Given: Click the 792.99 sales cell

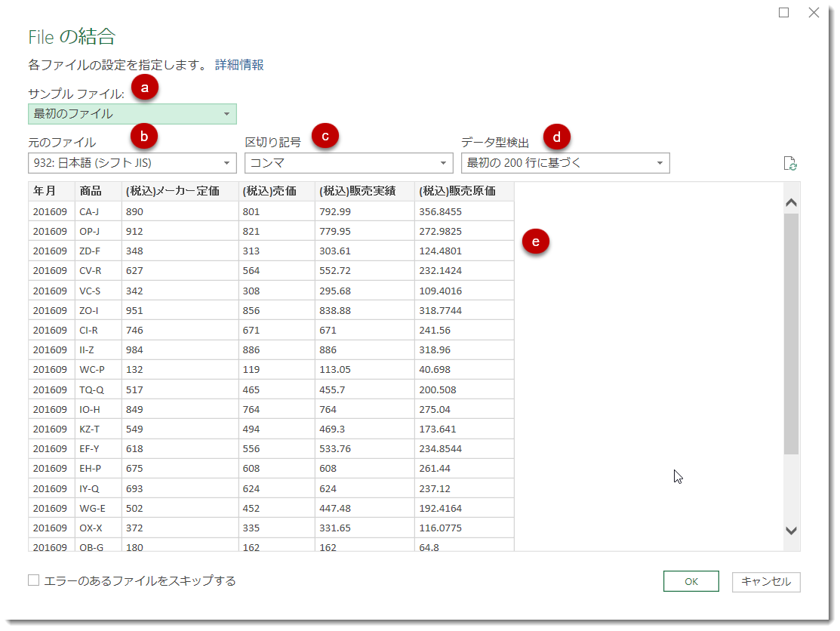Looking at the screenshot, I should 365,211.
